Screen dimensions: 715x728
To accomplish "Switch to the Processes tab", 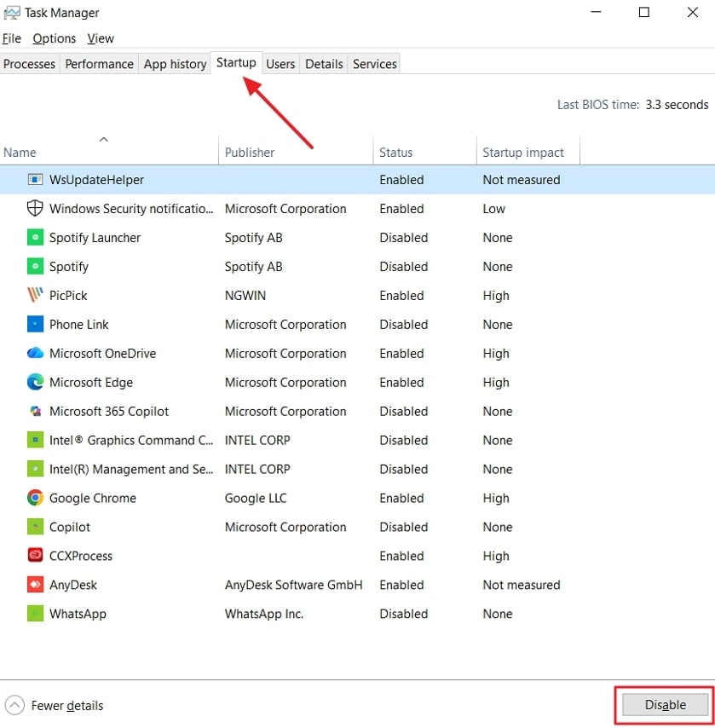I will (30, 64).
